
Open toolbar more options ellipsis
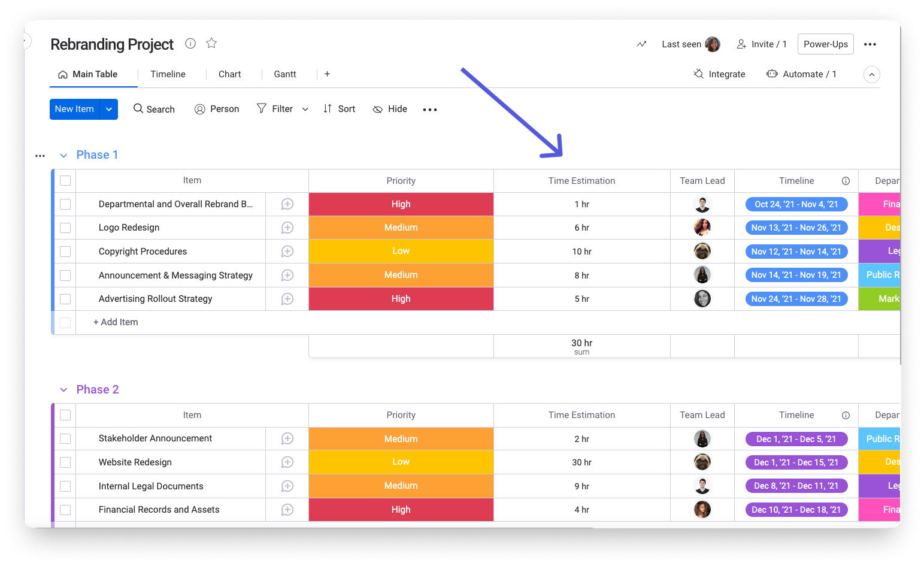point(430,110)
